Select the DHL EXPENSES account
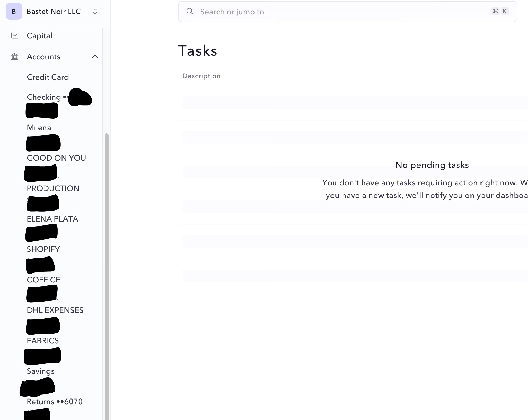This screenshot has height=420, width=528. [55, 310]
